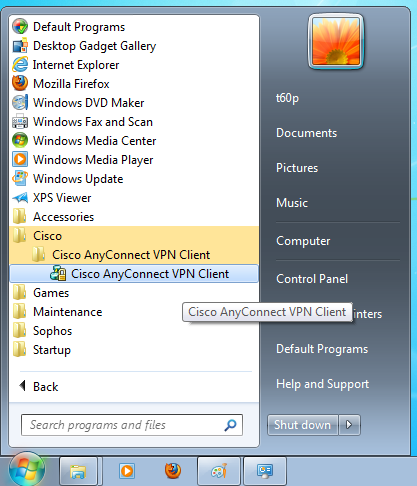
Task: Click the Default Programs shield icon in program list
Action: [20, 27]
